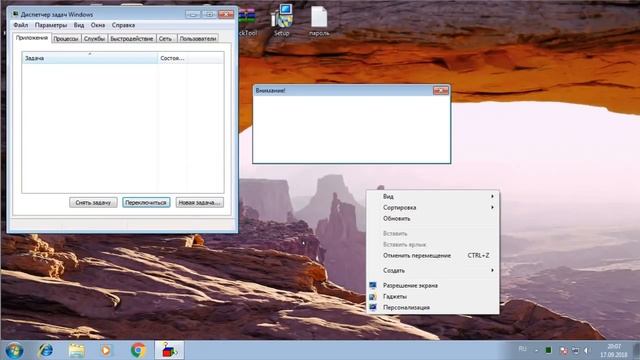Open the Справка menu in Task Manager

click(x=123, y=25)
